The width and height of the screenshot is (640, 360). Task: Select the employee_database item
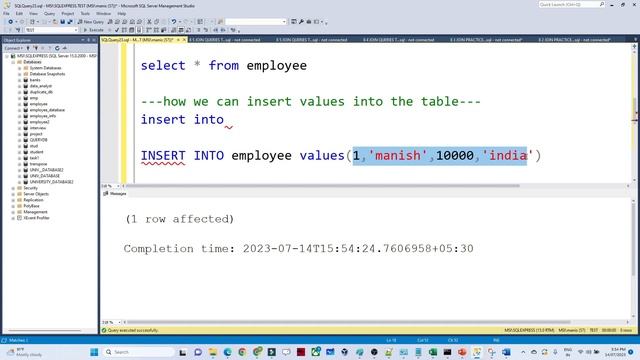pos(47,110)
